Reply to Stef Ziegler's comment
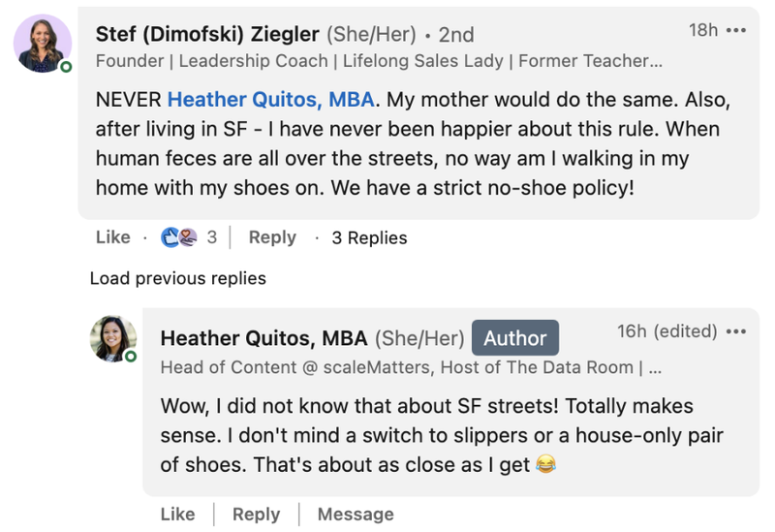 click(x=272, y=237)
